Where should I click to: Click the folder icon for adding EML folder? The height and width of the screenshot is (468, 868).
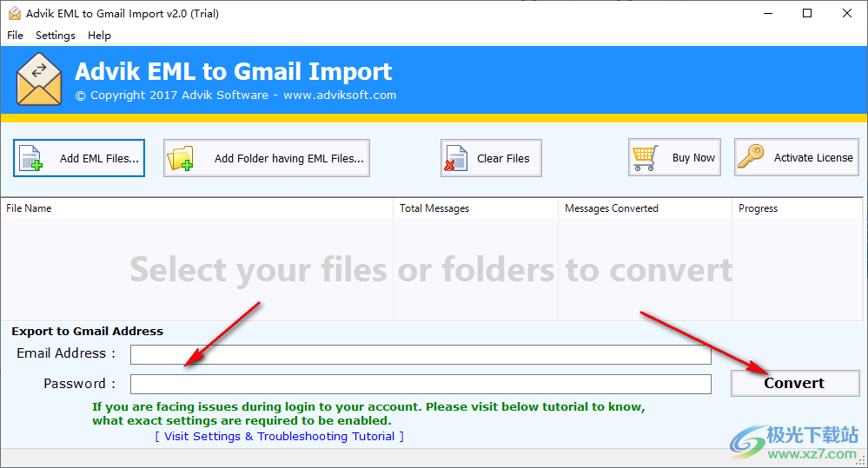pos(181,158)
